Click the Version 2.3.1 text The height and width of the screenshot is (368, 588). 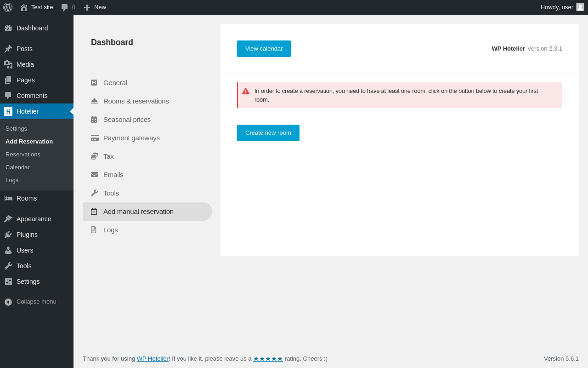point(545,49)
